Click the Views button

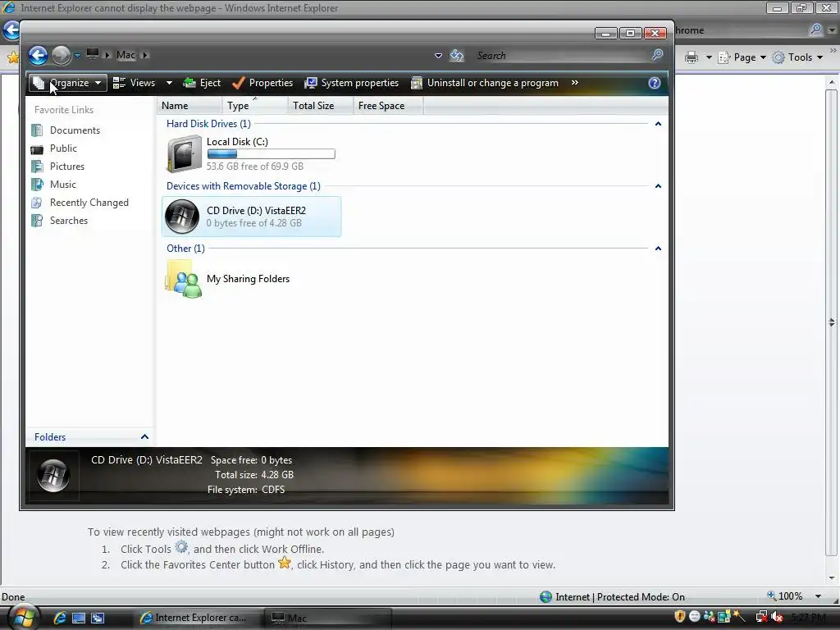(x=135, y=83)
